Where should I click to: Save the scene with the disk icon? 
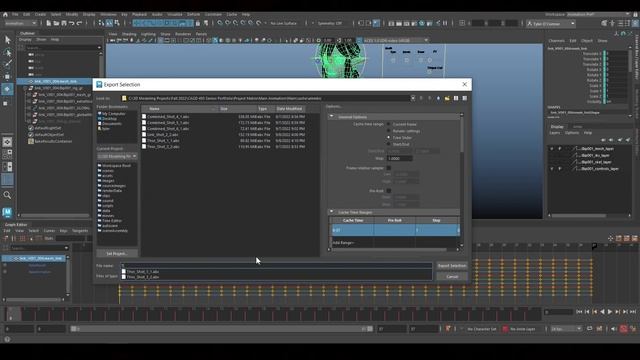64,23
